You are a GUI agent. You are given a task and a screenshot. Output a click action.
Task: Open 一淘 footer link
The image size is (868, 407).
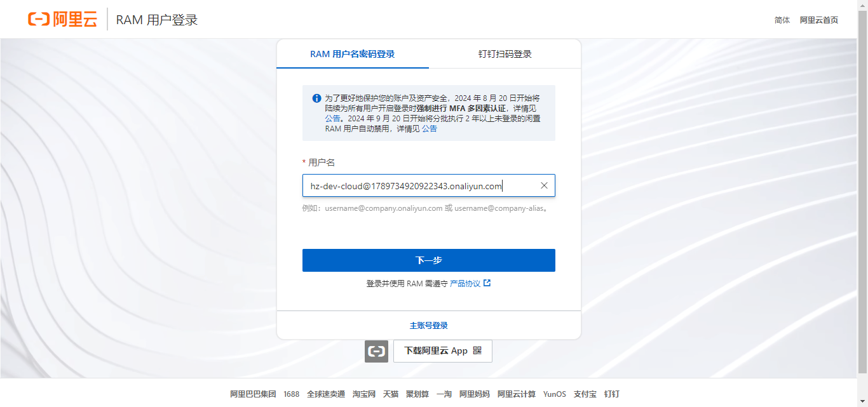coord(444,394)
